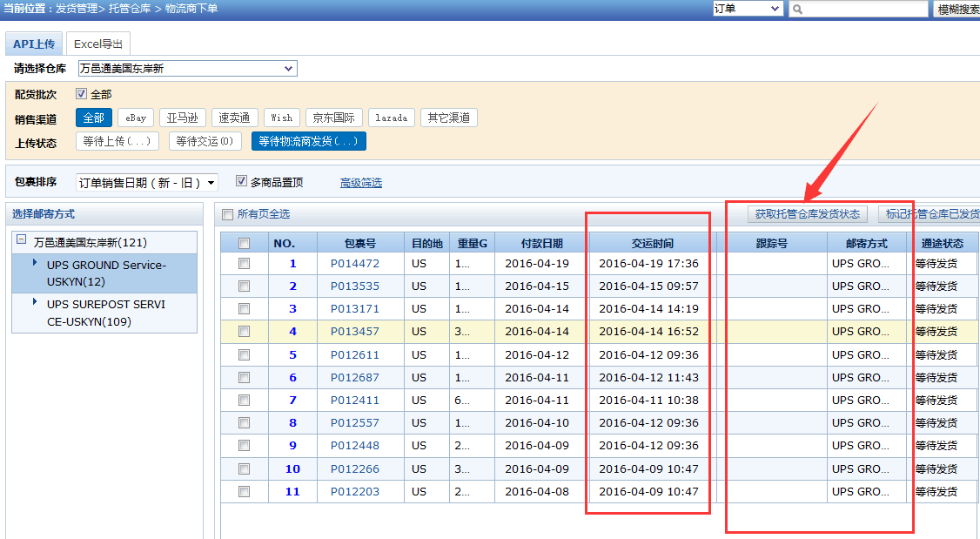The width and height of the screenshot is (980, 539).
Task: Open the 订单 search type dropdown
Action: point(747,9)
